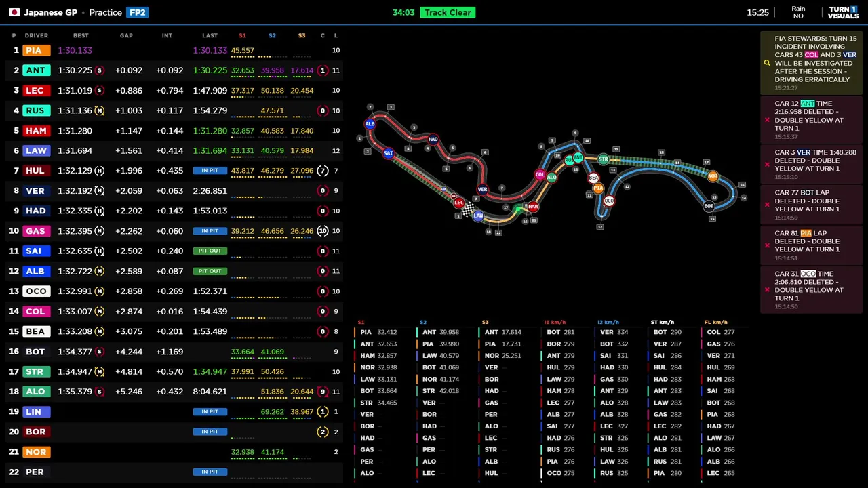868x488 pixels.
Task: Click the Track Clear status badge
Action: [448, 12]
